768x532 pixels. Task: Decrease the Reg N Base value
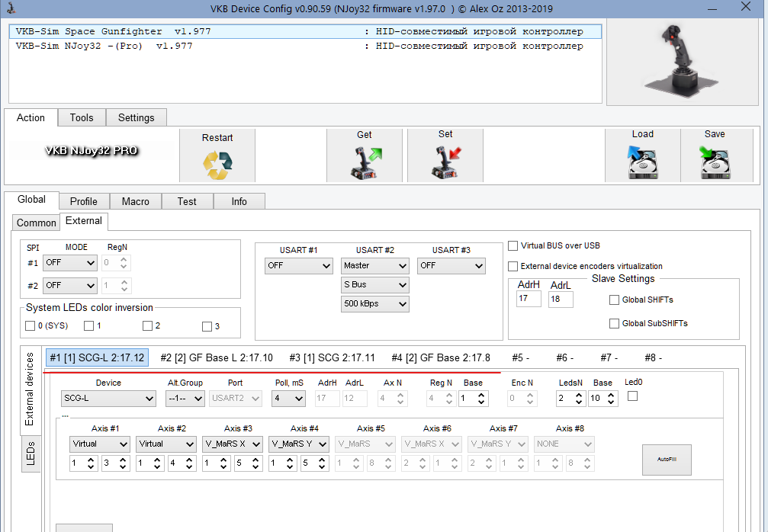(x=481, y=402)
